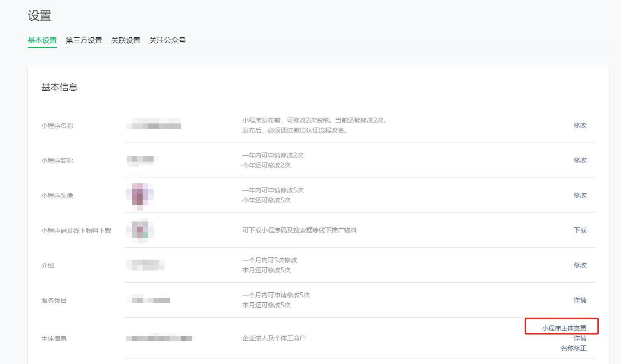Image resolution: width=621 pixels, height=364 pixels.
Task: Select the 小程序简称 label
Action: pos(57,161)
